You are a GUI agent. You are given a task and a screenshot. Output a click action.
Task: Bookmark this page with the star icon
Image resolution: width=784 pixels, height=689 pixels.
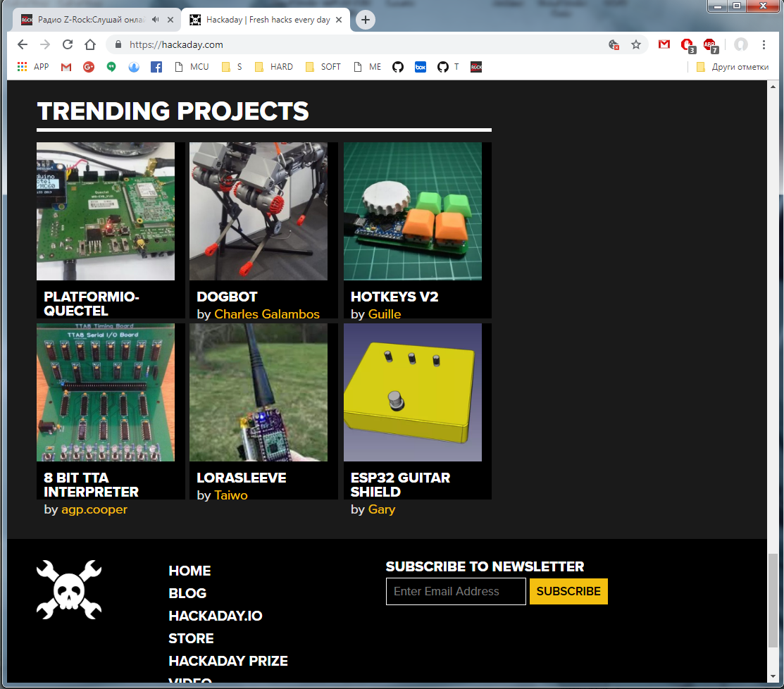pos(635,44)
